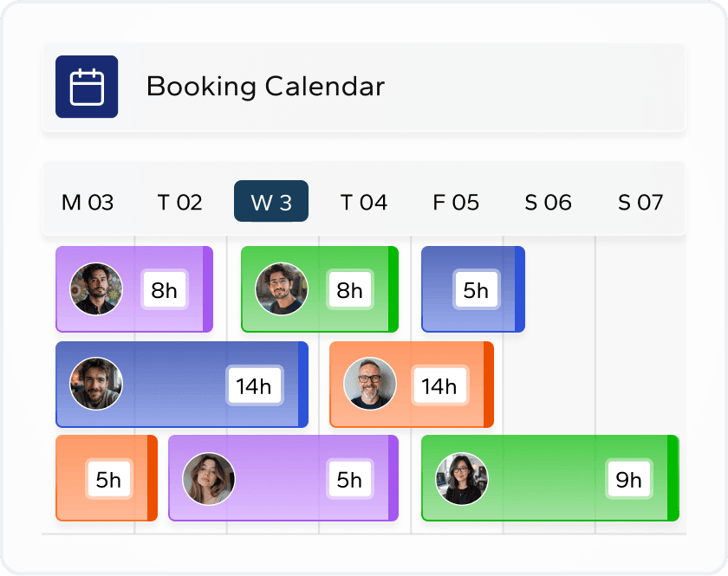Viewport: 728px width, 576px height.
Task: Switch to the highlighted W 3 tab
Action: coord(271,202)
